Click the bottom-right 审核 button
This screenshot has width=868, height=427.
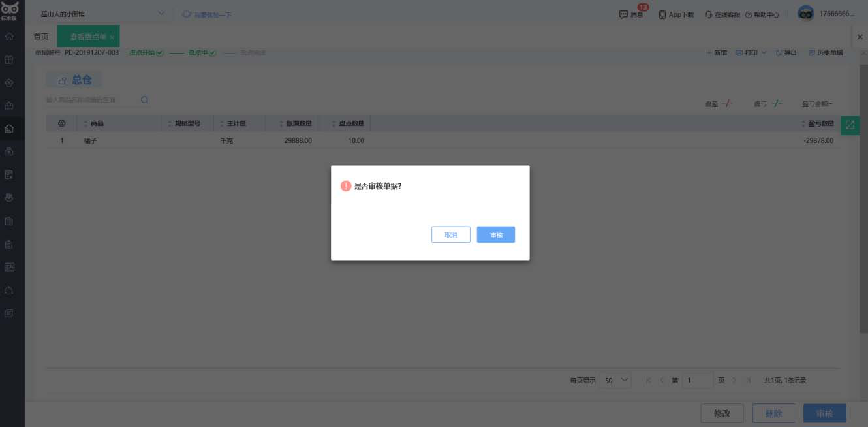click(825, 413)
